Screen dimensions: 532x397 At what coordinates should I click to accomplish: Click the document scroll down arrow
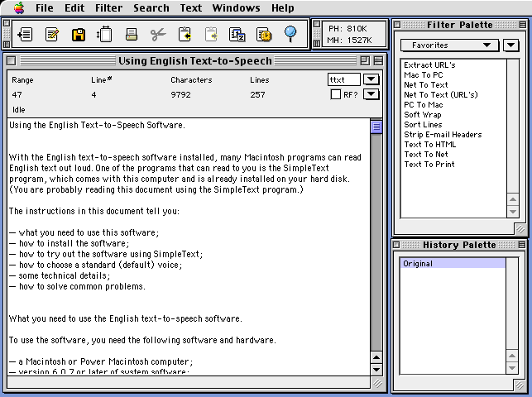click(376, 369)
